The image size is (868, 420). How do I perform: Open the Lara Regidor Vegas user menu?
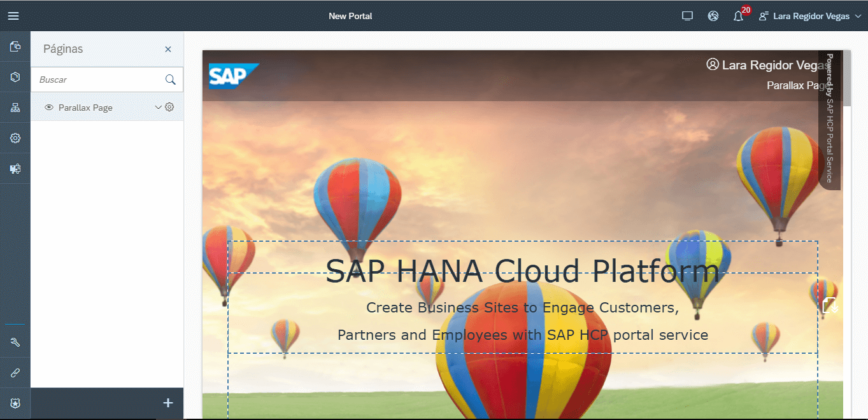pos(810,16)
